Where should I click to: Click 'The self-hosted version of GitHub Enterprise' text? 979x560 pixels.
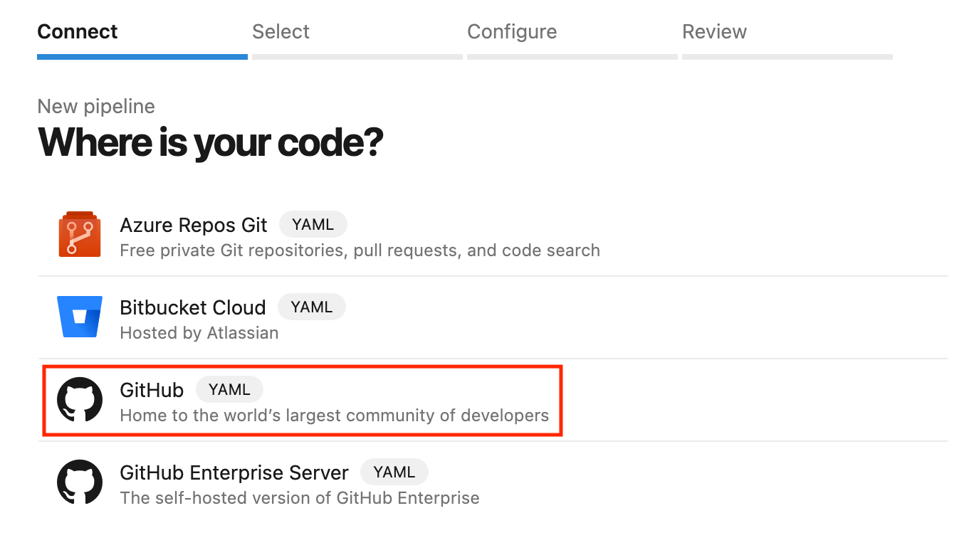point(300,498)
